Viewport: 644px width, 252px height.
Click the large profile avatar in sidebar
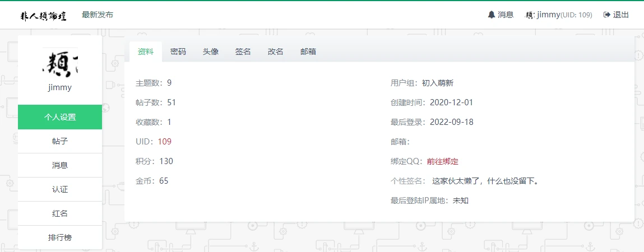[60, 62]
